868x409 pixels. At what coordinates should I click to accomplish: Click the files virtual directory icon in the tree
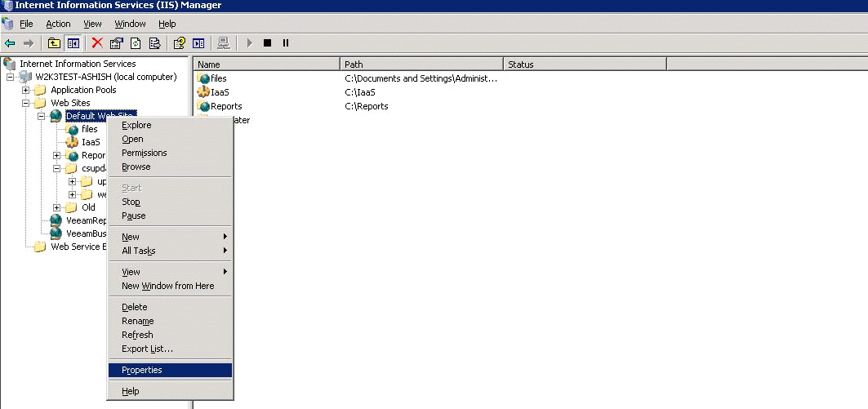tap(72, 129)
